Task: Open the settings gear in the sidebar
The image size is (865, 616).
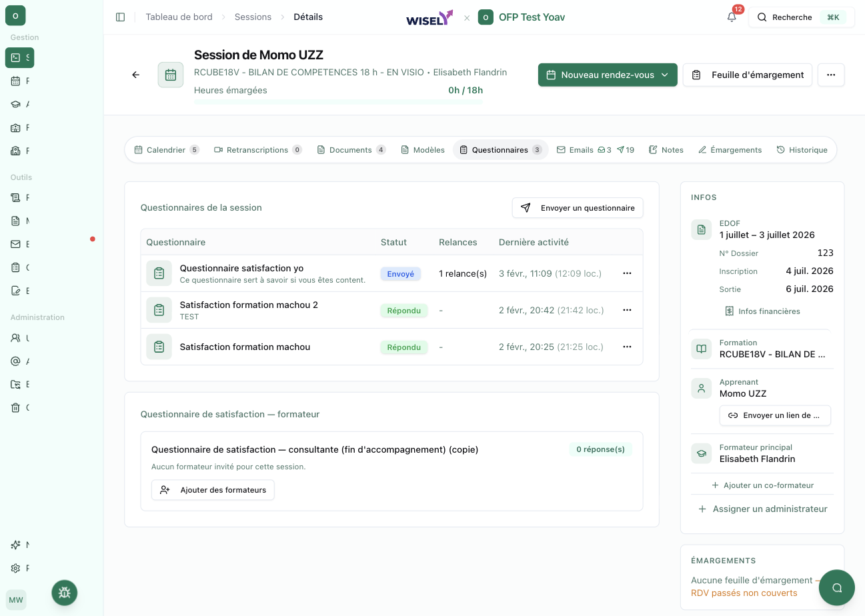Action: coord(16,569)
